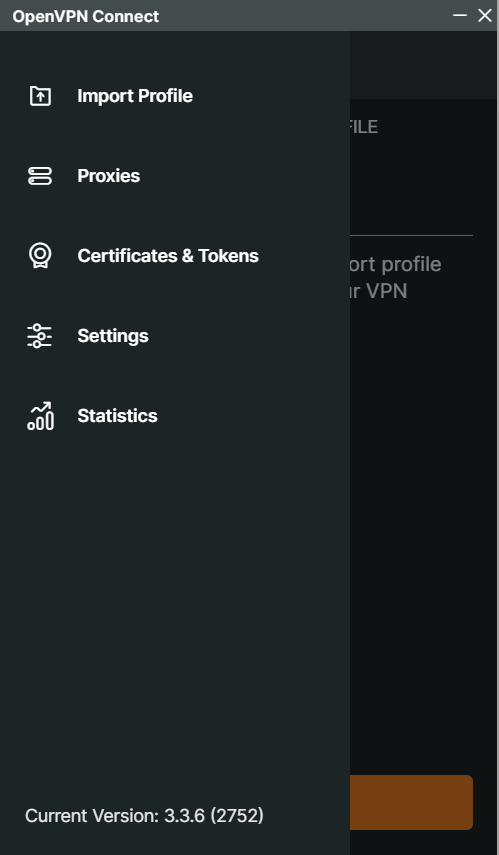The image size is (499, 855).
Task: Dismiss the drawer via dimmed background area
Action: pos(424,518)
